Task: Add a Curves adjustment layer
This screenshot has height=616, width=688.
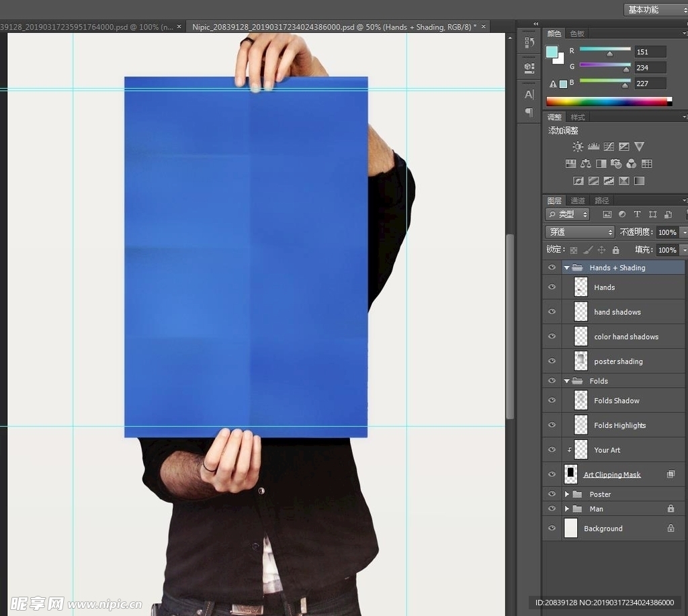Action: point(609,146)
